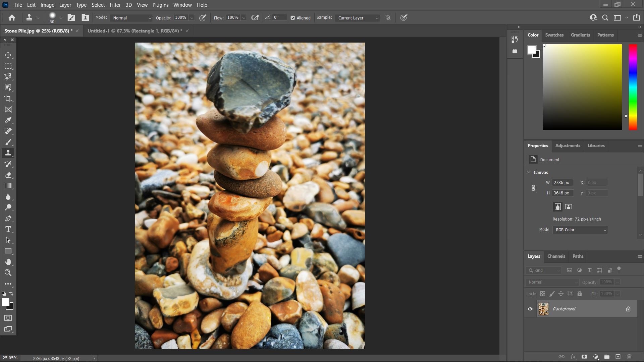Select the Hand tool
The width and height of the screenshot is (644, 362).
pos(8,262)
